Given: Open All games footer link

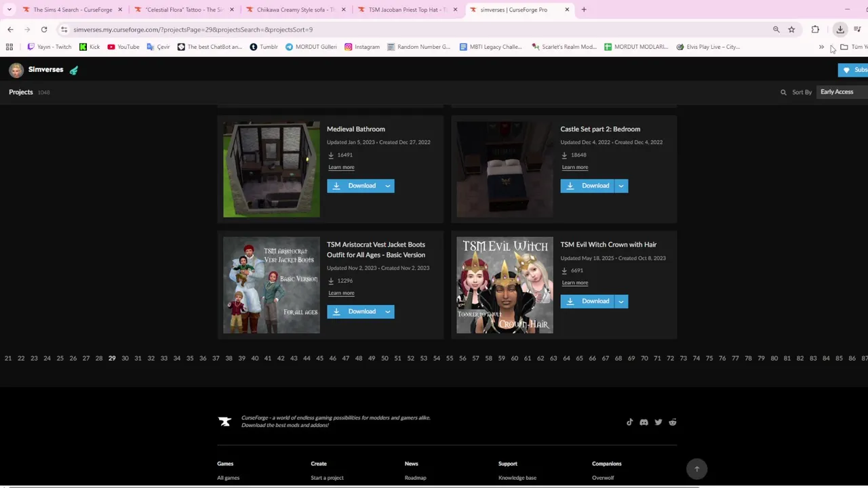Looking at the screenshot, I should 228,478.
